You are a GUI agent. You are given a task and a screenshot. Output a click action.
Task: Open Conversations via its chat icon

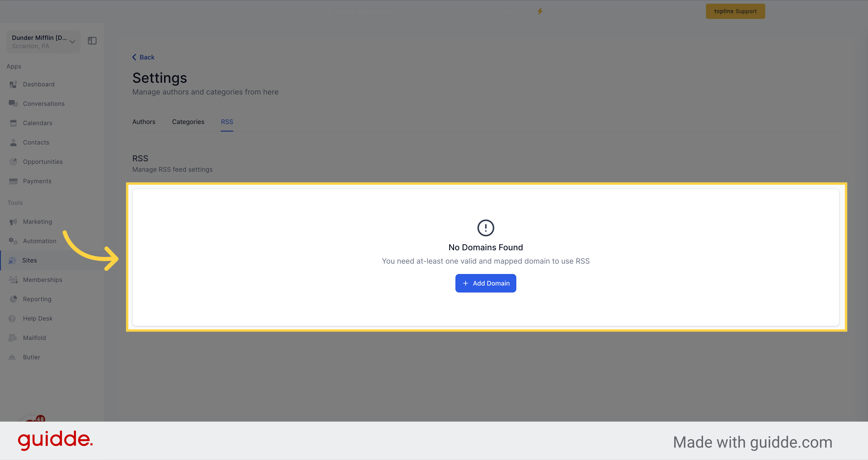(x=13, y=103)
